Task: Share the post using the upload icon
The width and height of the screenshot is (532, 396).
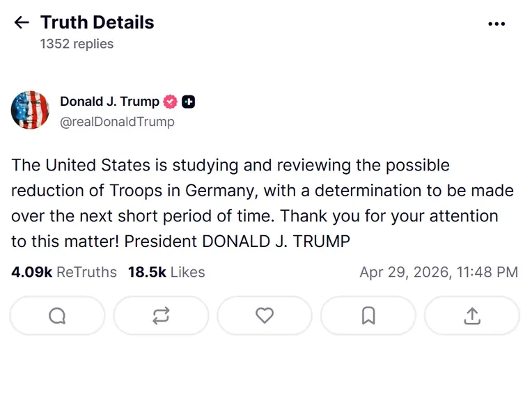Action: pos(472,316)
